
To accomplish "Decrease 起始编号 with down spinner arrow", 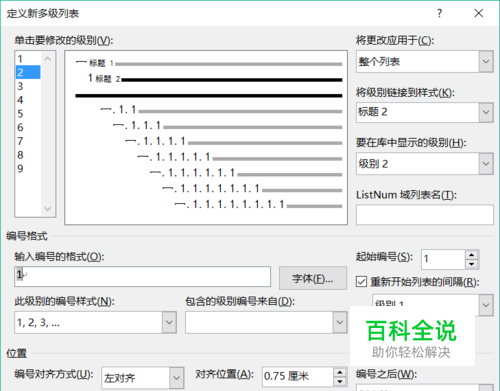I will click(472, 264).
